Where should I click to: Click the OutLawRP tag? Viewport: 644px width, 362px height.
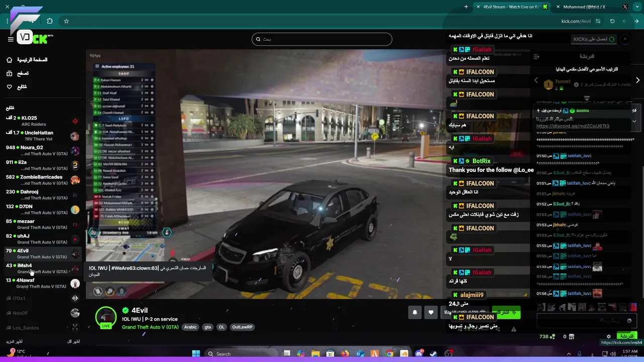[242, 327]
